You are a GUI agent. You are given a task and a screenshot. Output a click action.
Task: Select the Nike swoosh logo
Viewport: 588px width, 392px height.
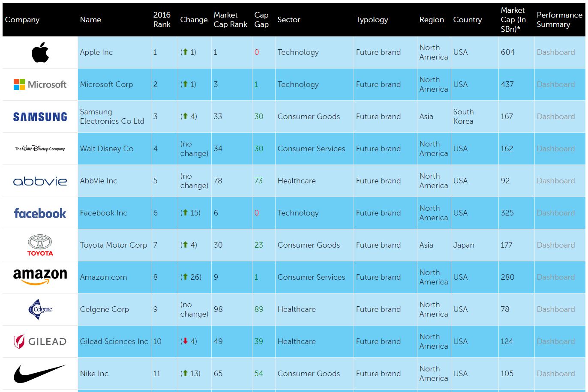40,374
